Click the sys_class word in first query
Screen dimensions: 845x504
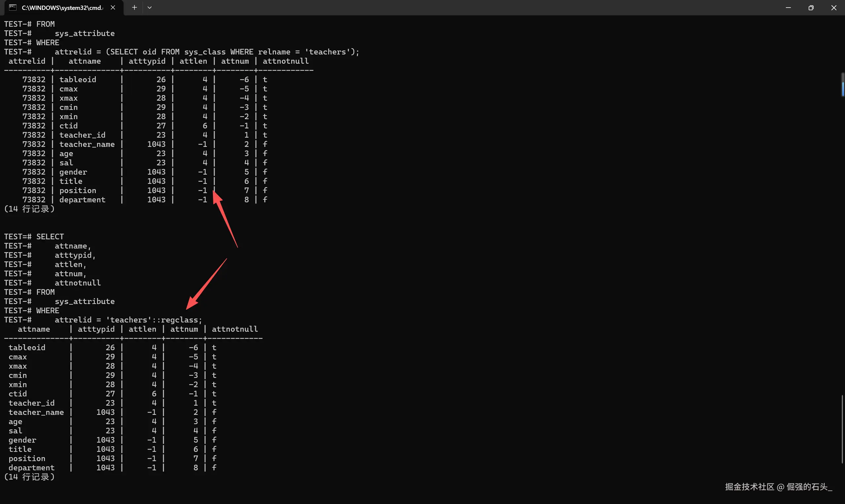point(205,52)
